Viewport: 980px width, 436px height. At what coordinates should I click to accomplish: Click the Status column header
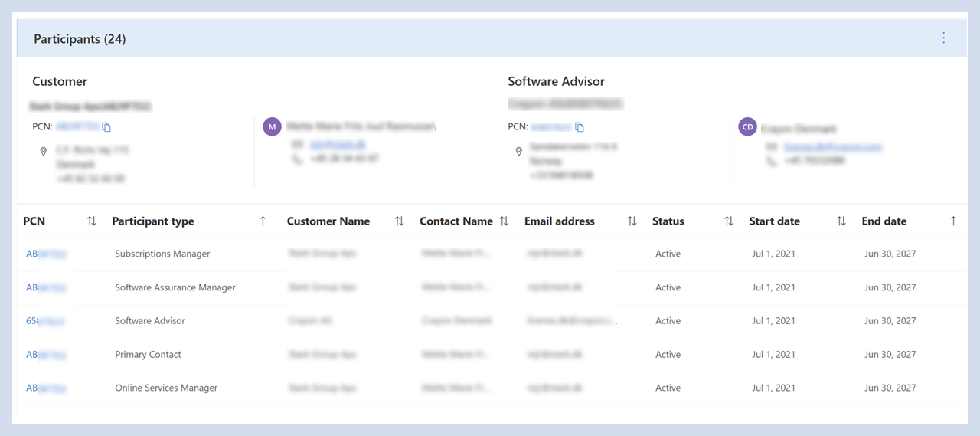click(668, 221)
